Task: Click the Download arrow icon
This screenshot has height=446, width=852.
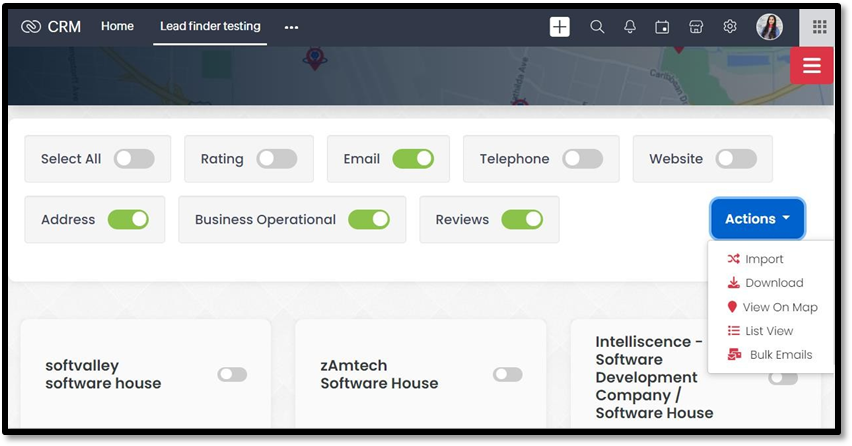Action: (x=734, y=282)
